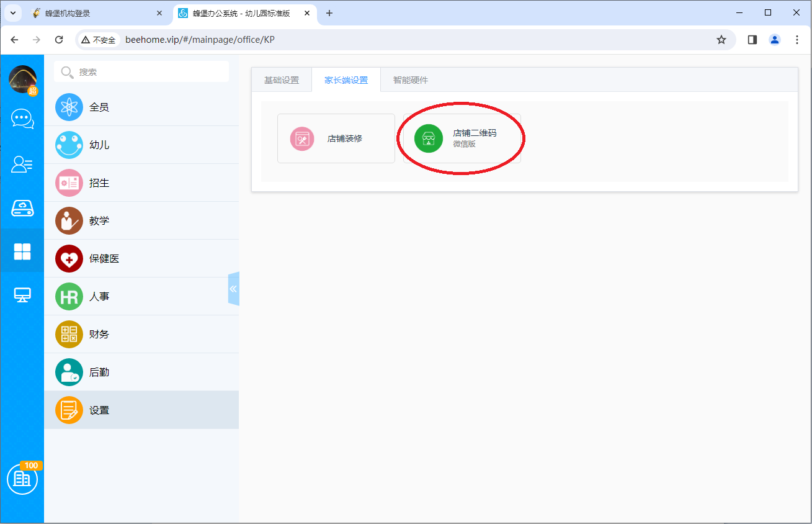Open 店铺二维码 微信版 card
Screen dimensions: 812x524
[x=462, y=138]
